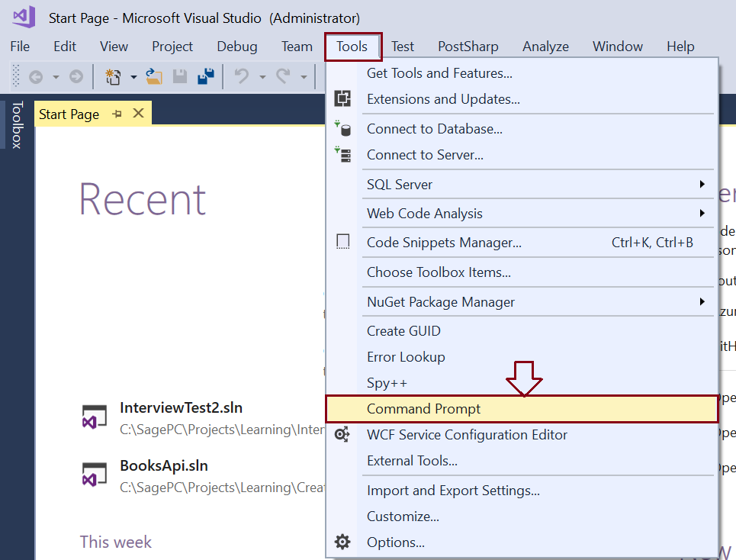
Task: Select Customize menu item
Action: [522, 517]
